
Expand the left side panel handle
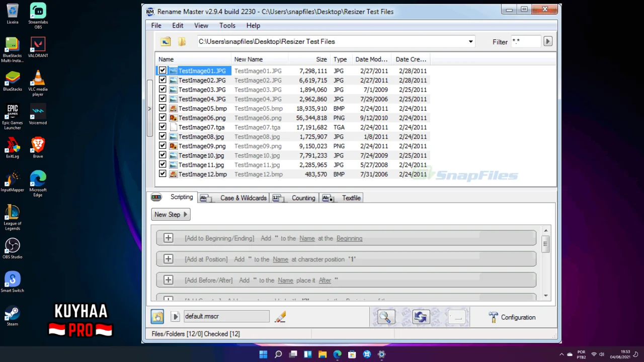click(x=149, y=109)
